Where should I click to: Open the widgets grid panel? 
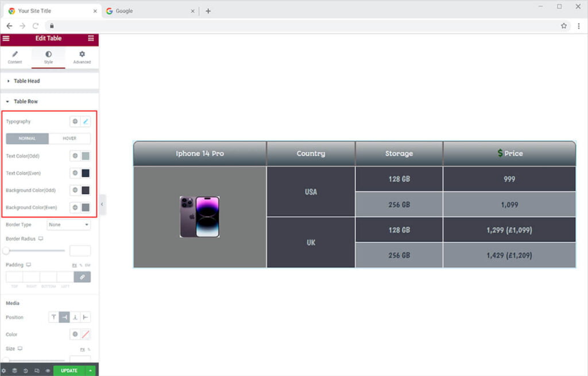coord(91,38)
